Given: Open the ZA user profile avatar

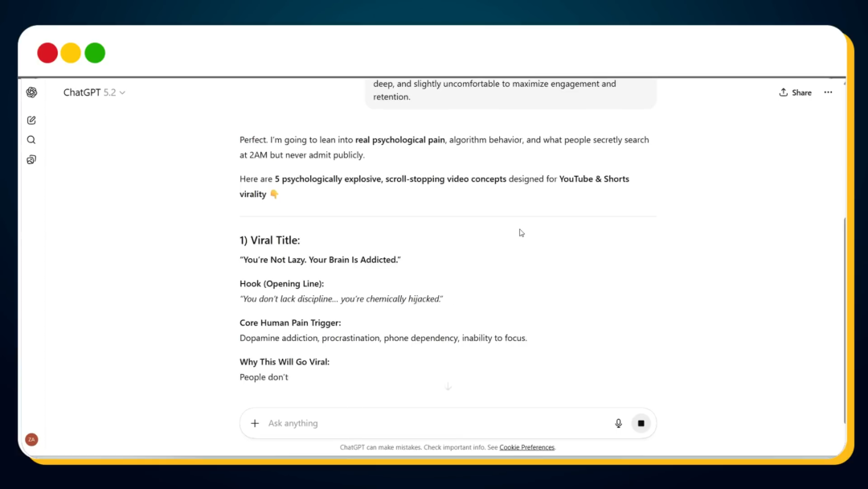Looking at the screenshot, I should (31, 439).
